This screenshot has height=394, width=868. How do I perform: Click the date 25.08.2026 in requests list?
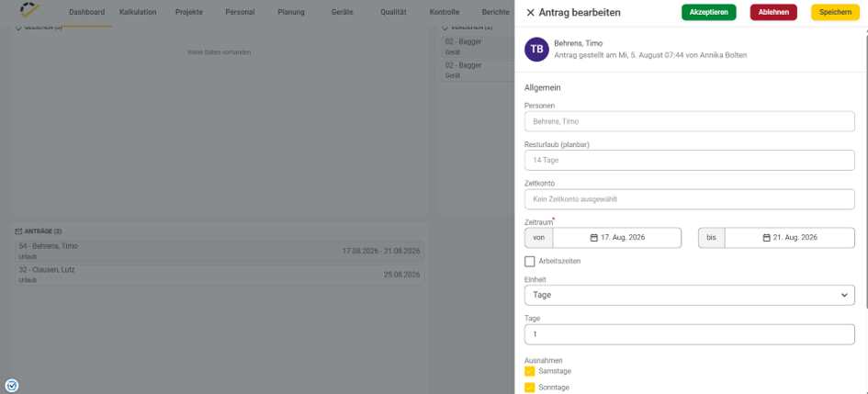402,275
